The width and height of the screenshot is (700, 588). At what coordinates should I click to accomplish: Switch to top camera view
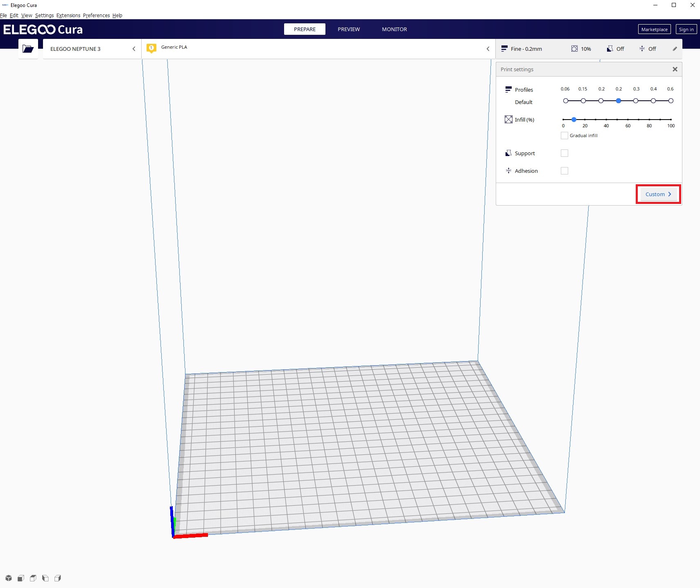(33, 578)
